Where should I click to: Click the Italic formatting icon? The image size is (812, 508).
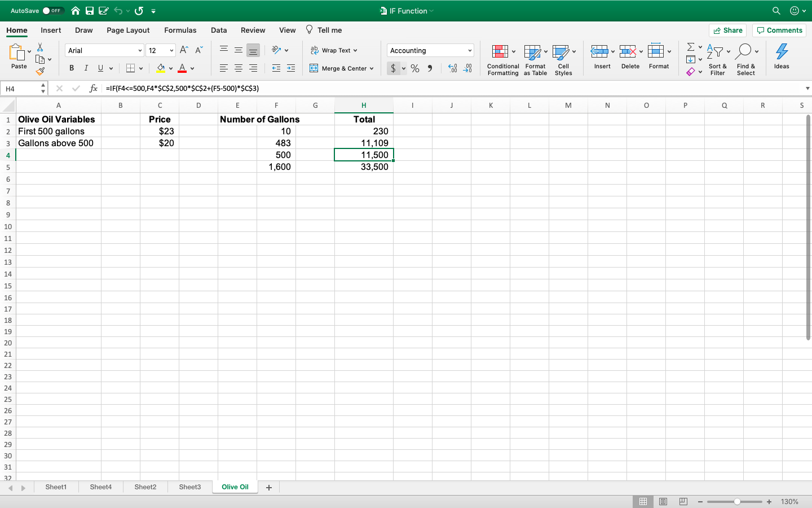tap(86, 68)
